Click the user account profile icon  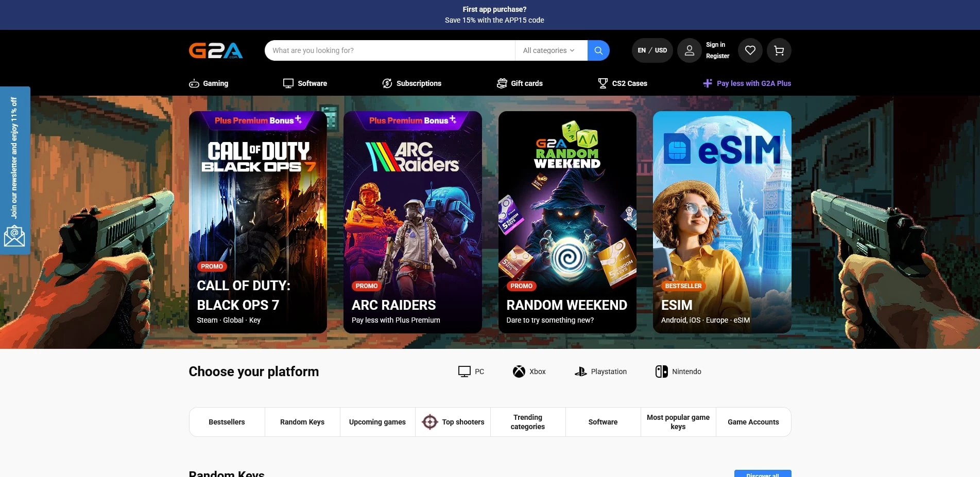(x=689, y=50)
